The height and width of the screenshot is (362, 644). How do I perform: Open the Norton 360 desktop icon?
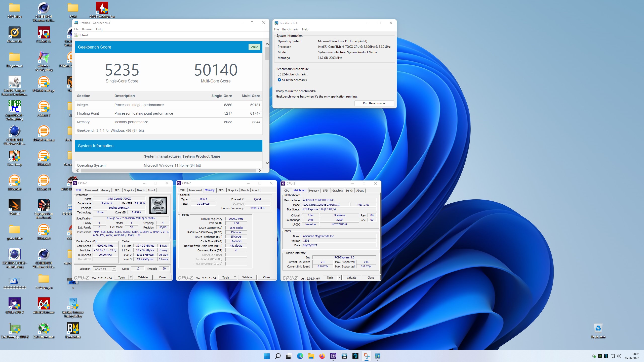tap(15, 35)
